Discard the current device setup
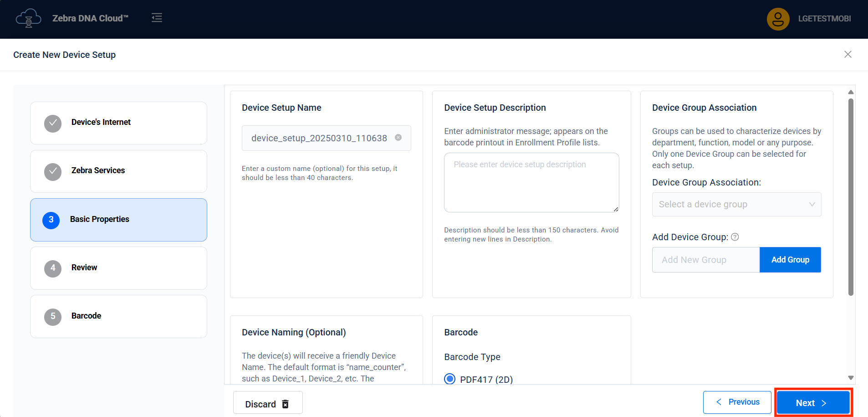The width and height of the screenshot is (868, 417). pyautogui.click(x=267, y=404)
